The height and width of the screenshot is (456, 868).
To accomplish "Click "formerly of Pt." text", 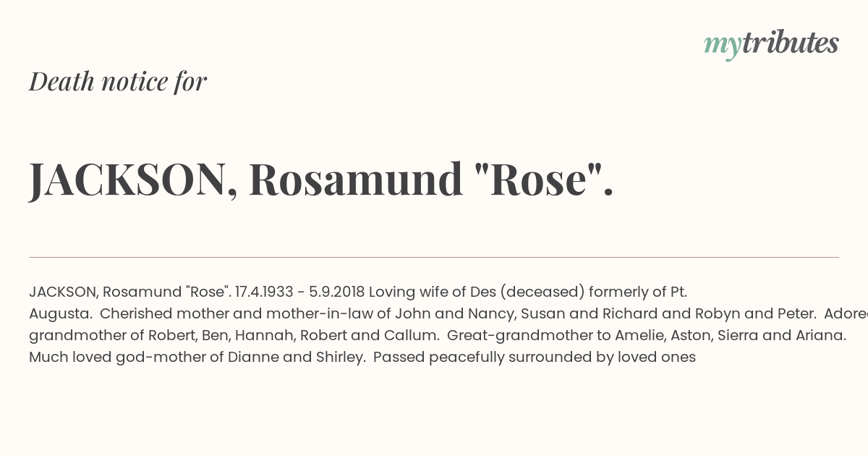I will 638,292.
